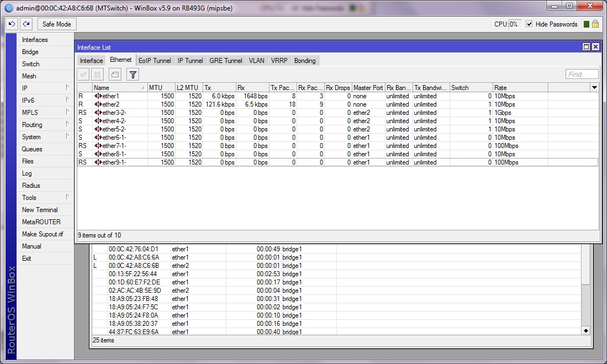The width and height of the screenshot is (607, 364).
Task: Switch to the VRRP tab
Action: (279, 60)
